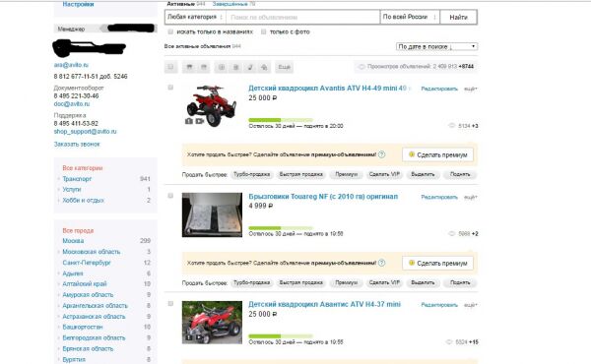Enable искать только в названиях checkbox
591x364 pixels.
(170, 31)
